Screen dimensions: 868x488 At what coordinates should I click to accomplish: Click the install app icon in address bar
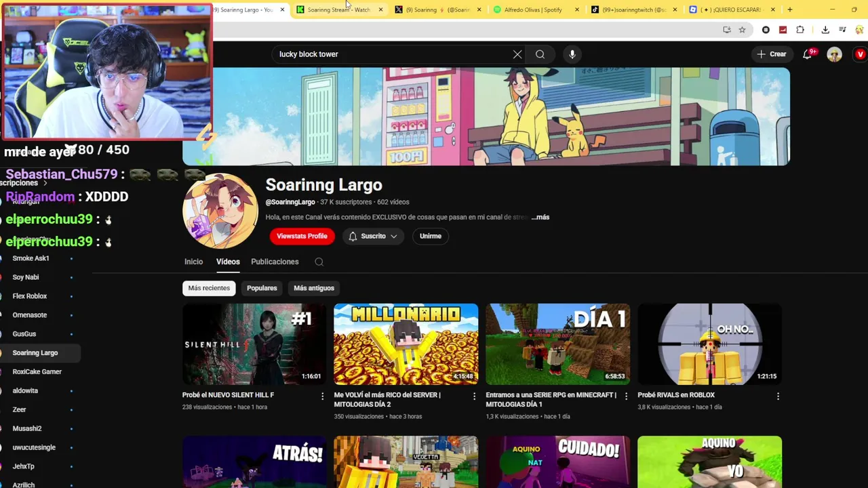(727, 30)
